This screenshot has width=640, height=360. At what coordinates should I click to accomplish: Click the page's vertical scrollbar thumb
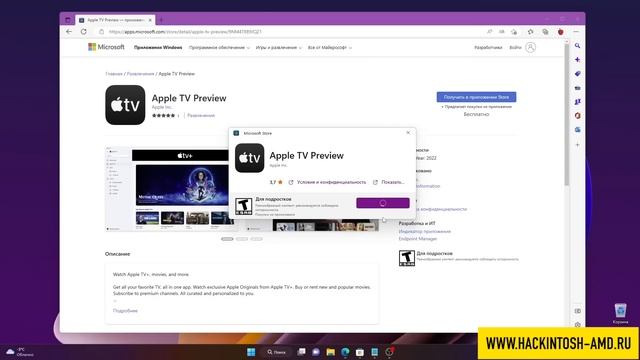point(567,114)
